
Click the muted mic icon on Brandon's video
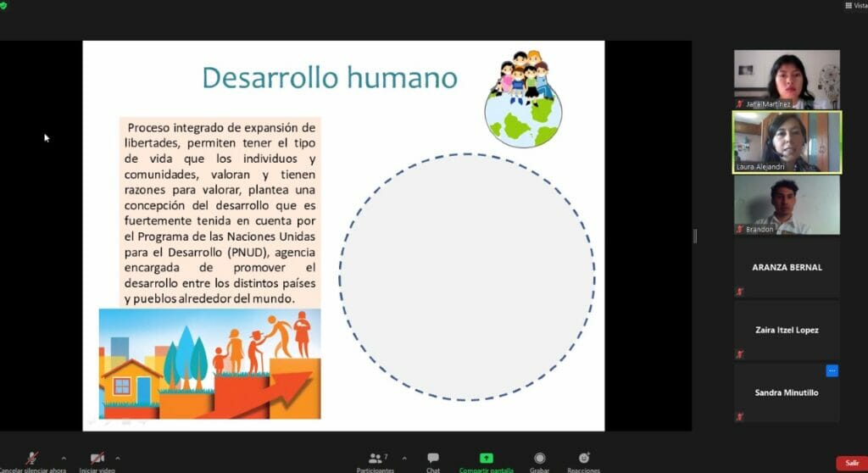(x=740, y=229)
